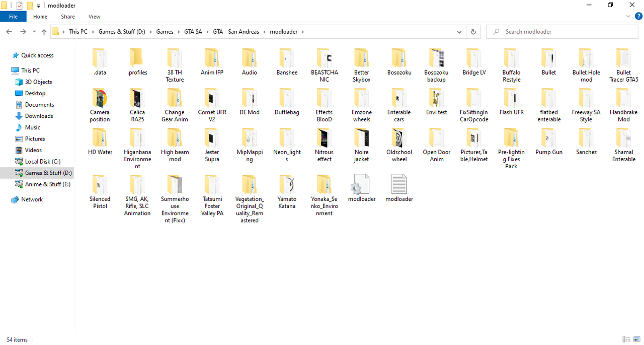Expand the chevron after modloader in path
This screenshot has width=644, height=345.
pyautogui.click(x=302, y=32)
